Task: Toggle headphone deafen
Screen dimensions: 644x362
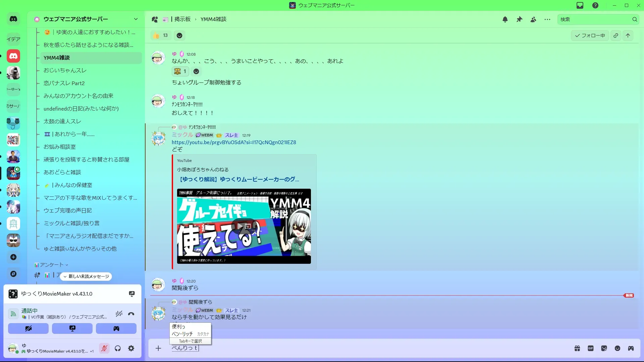Action: coord(118,348)
